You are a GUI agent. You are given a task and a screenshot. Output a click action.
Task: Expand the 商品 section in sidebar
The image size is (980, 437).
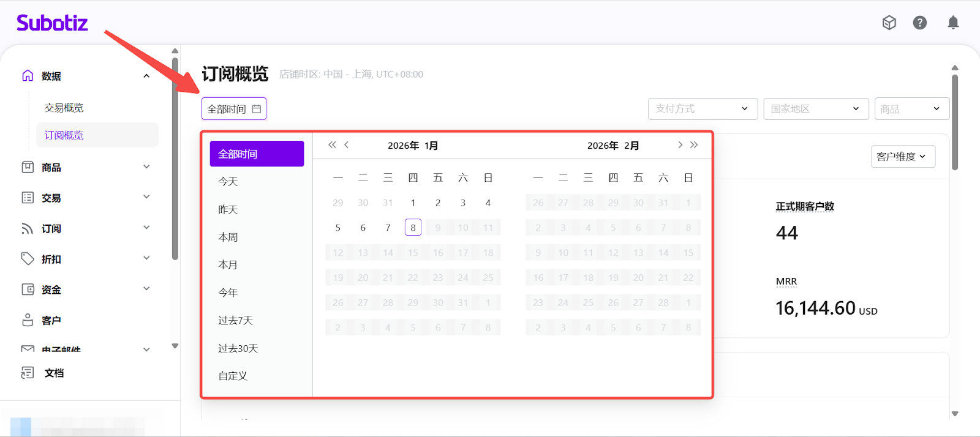[x=86, y=167]
